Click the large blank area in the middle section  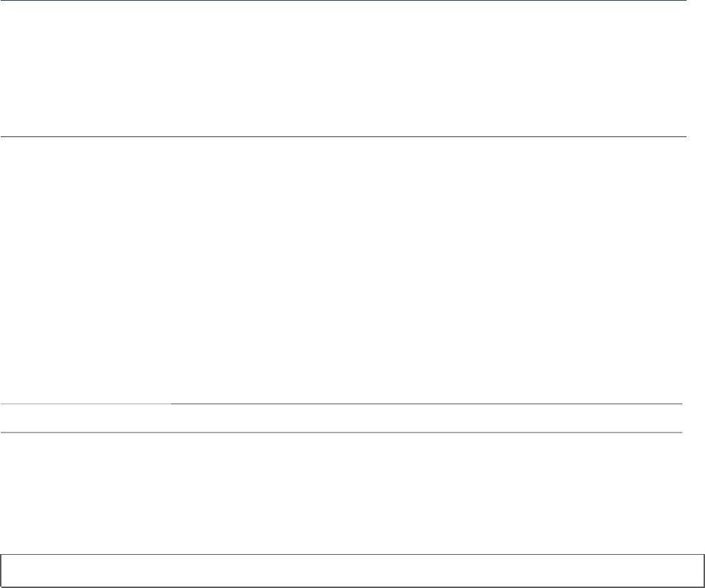(343, 269)
